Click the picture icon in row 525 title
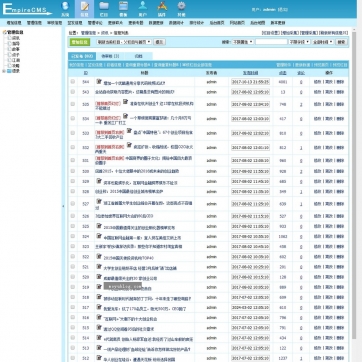 (x=99, y=226)
